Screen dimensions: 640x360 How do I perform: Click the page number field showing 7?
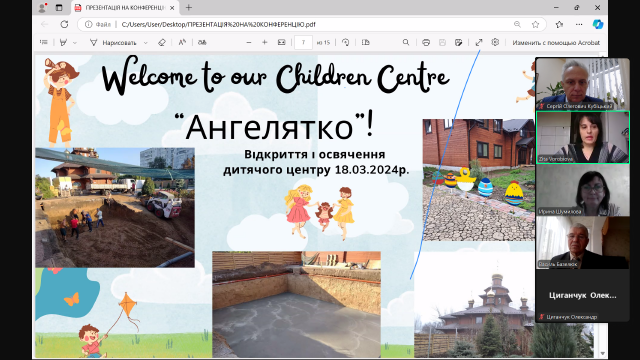(x=303, y=42)
